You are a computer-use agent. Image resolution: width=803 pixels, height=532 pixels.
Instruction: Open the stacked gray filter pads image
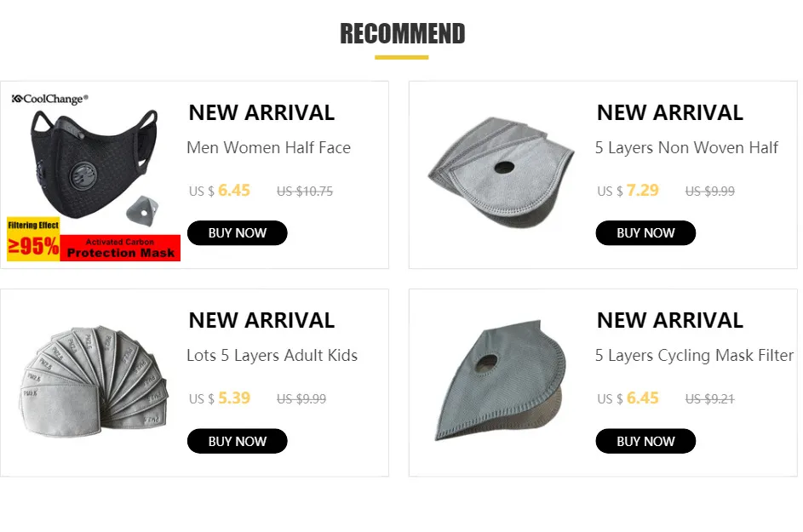(x=502, y=172)
